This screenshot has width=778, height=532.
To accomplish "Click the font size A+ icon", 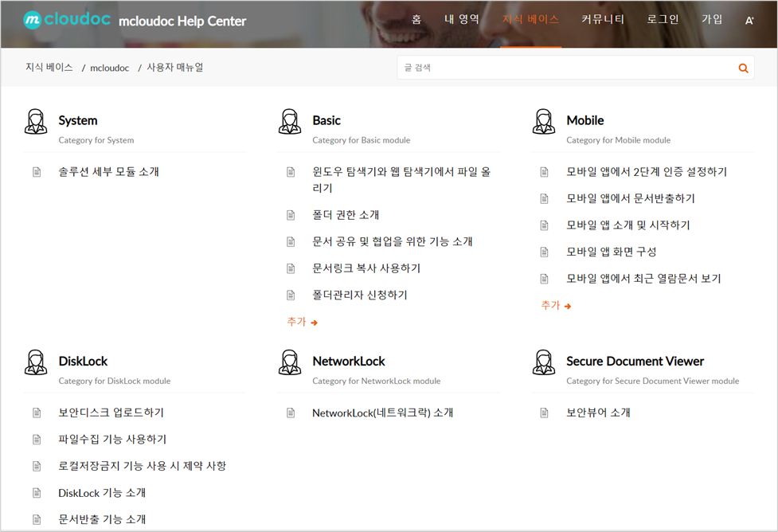I will 749,21.
